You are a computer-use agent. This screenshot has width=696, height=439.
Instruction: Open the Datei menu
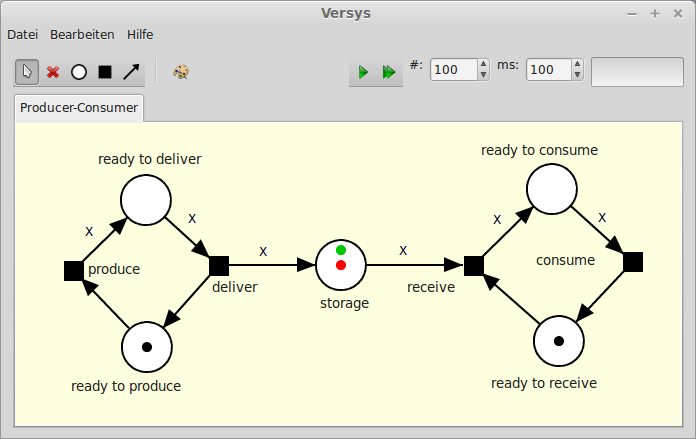[x=22, y=34]
